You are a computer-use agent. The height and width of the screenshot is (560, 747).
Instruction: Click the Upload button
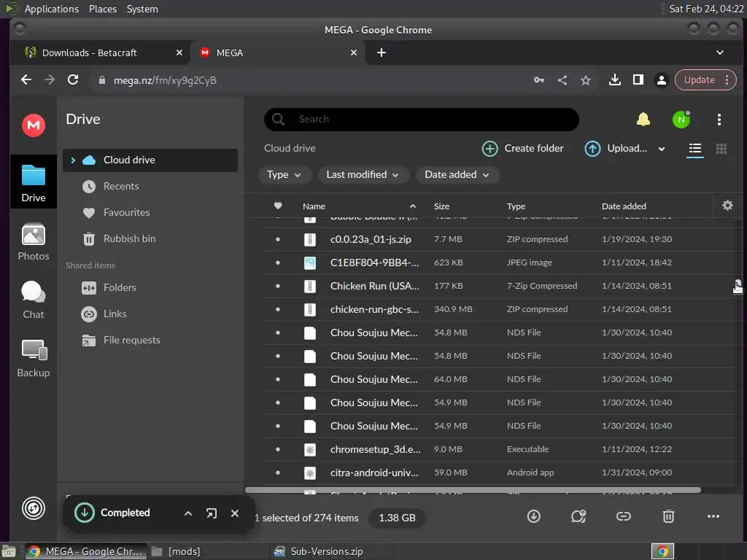pyautogui.click(x=616, y=149)
